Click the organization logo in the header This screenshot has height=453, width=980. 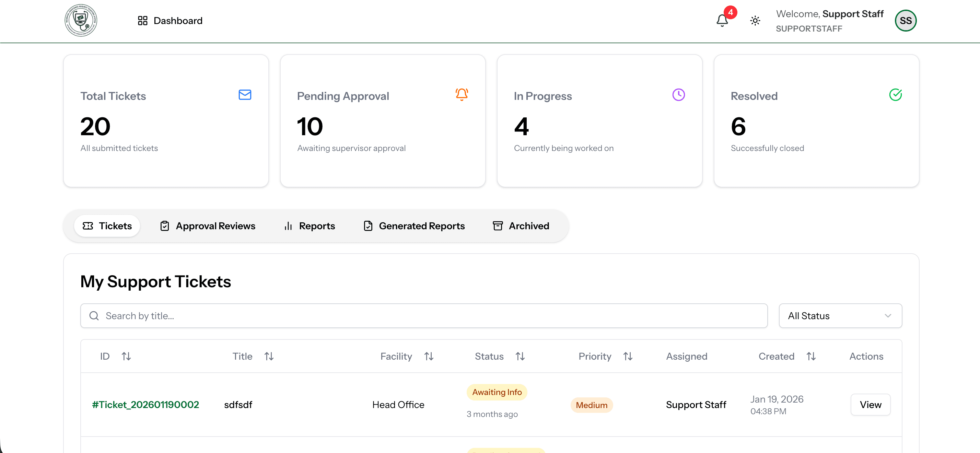[81, 21]
